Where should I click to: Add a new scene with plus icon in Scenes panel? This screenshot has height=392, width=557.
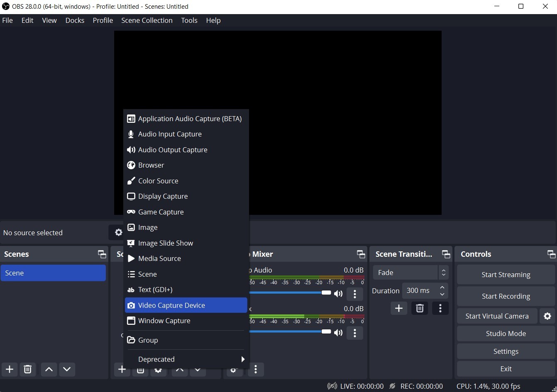pos(10,369)
